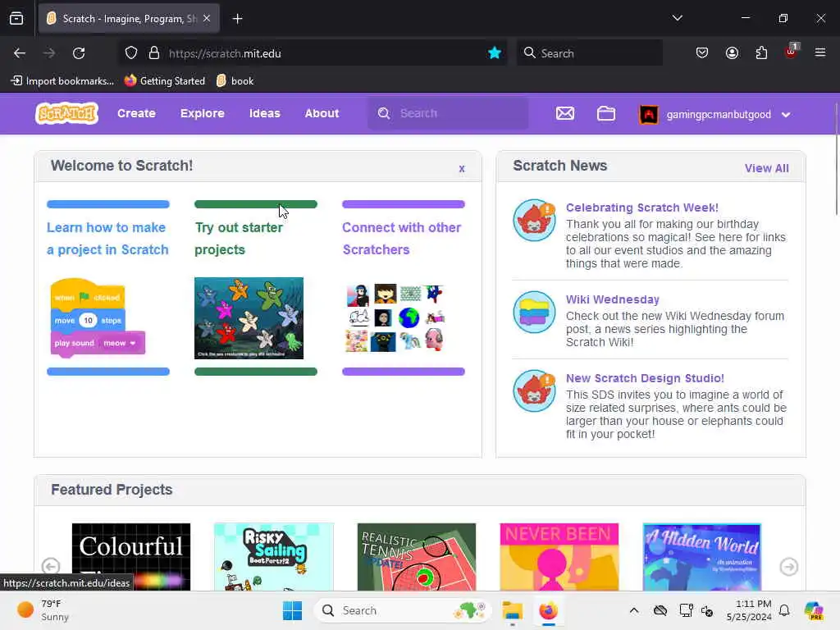This screenshot has width=840, height=630.
Task: Click the Wiki Wednesday news icon
Action: coord(534,312)
